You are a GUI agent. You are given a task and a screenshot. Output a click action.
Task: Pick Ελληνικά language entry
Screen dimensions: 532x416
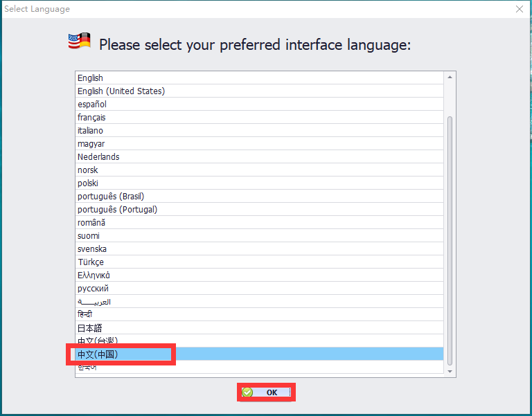point(259,275)
